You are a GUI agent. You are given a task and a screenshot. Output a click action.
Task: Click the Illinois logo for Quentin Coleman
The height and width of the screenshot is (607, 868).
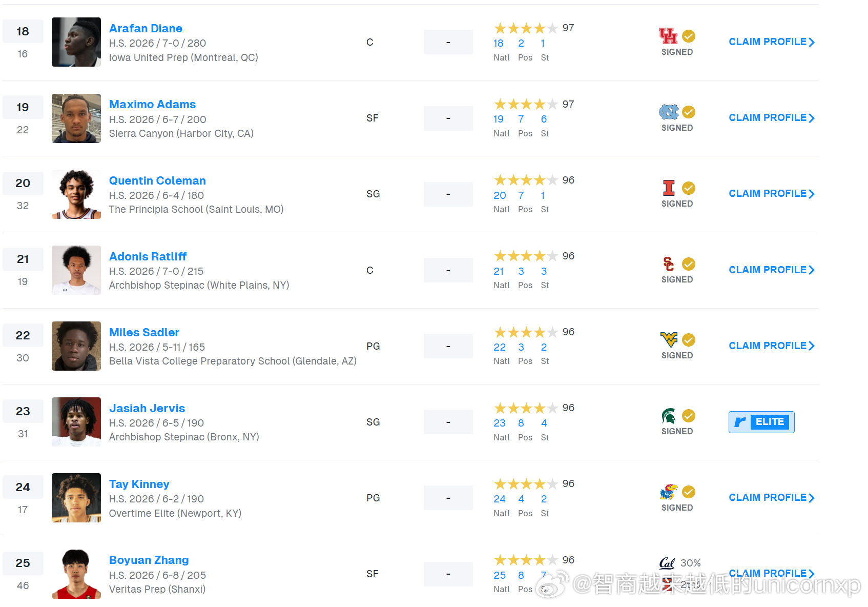669,188
